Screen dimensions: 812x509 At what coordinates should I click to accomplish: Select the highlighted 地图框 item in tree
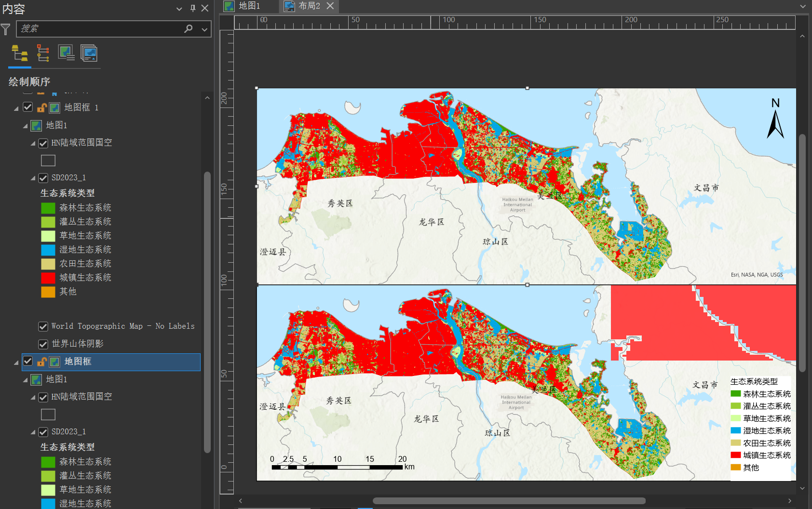[x=78, y=362]
